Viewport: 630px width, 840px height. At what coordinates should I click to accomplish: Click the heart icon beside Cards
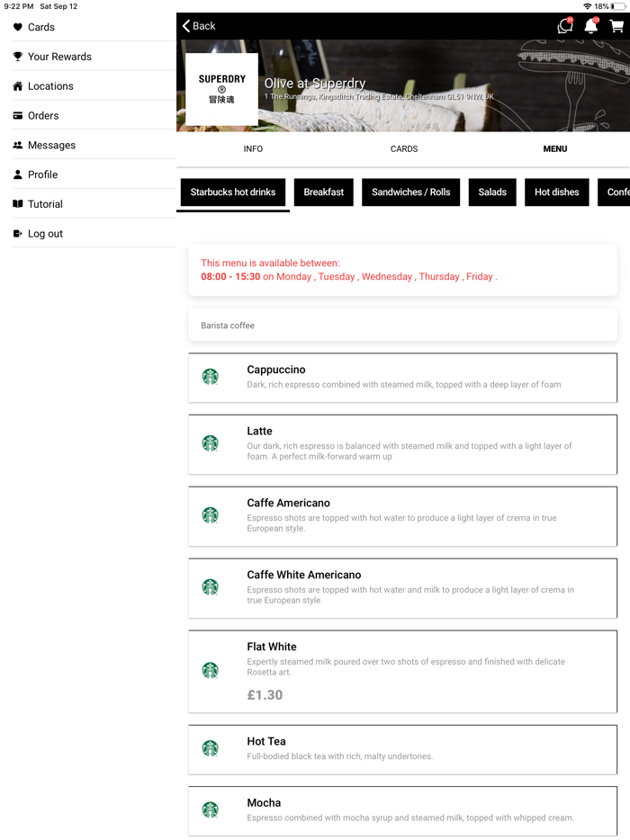point(18,27)
